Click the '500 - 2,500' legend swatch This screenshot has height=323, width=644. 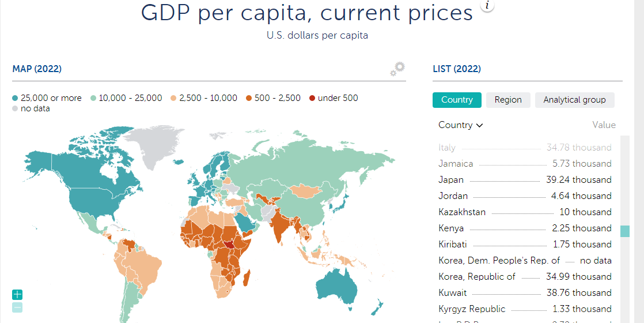(x=249, y=98)
